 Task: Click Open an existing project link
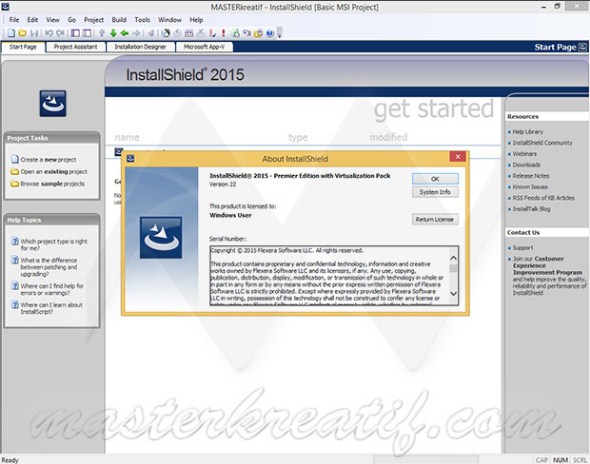coord(54,172)
